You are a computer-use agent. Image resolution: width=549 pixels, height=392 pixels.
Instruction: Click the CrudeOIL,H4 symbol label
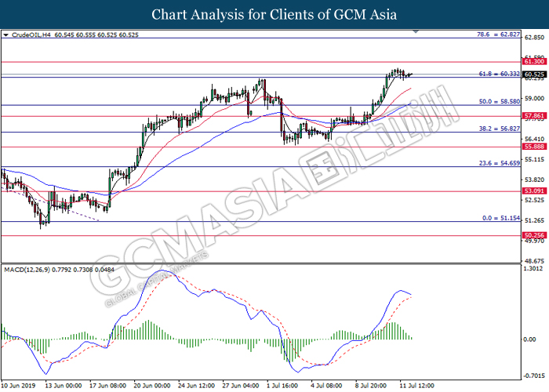(31, 35)
